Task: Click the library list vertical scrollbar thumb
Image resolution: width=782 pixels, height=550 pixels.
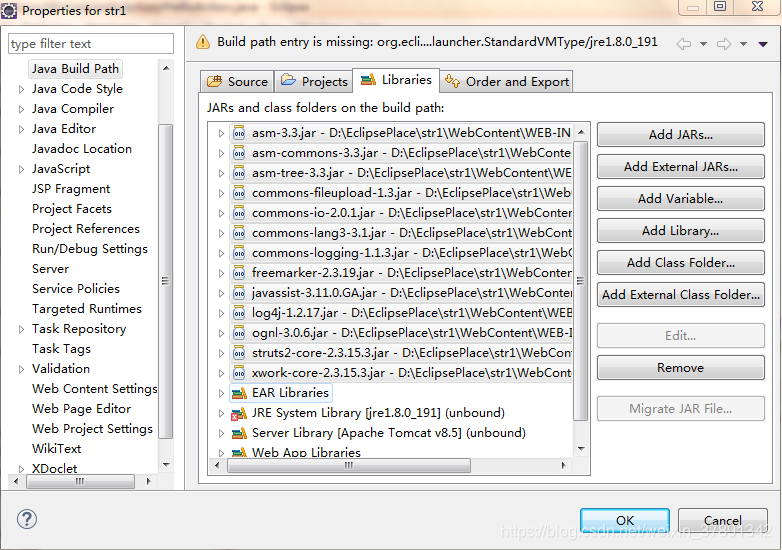Action: [x=580, y=281]
